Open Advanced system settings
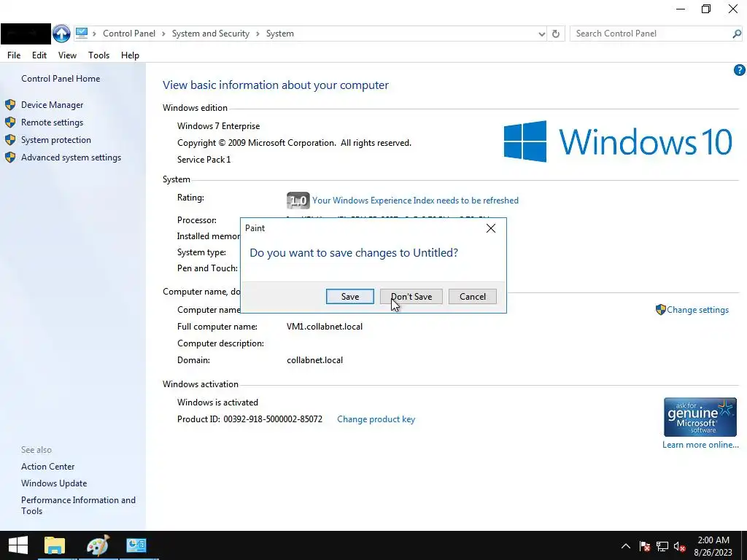747x560 pixels. pyautogui.click(x=71, y=157)
